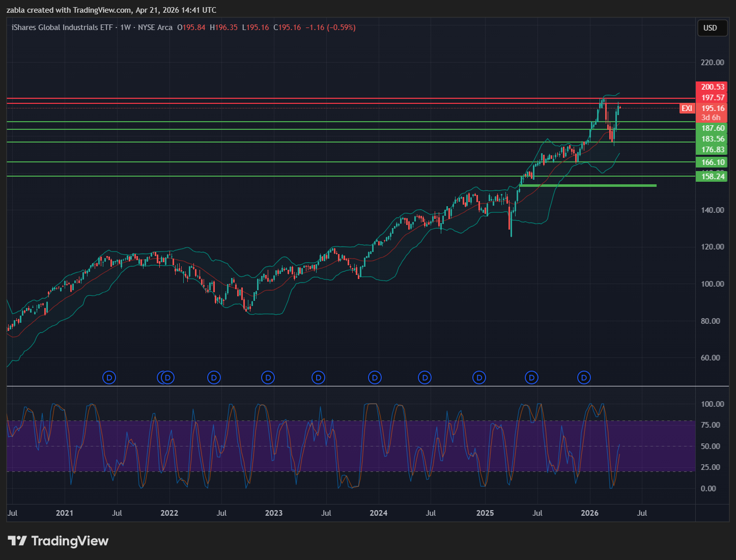Image resolution: width=736 pixels, height=560 pixels.
Task: Click the TradingView logo at the bottom left
Action: click(58, 541)
